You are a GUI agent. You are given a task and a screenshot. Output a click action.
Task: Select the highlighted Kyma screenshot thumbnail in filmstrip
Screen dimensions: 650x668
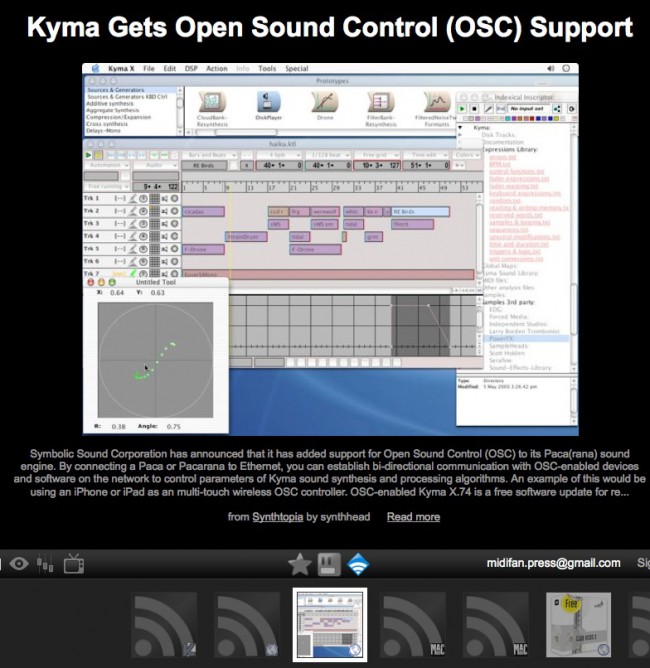click(330, 625)
